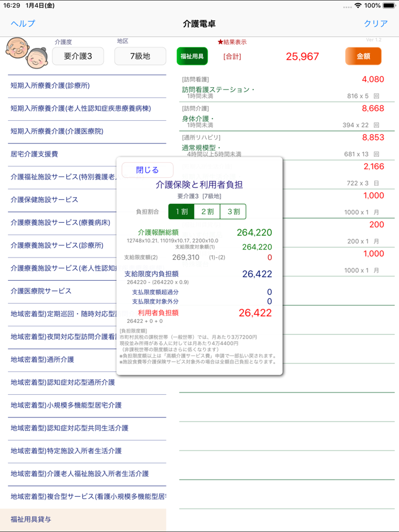Tap the 支給限度額 value 269,310

click(186, 257)
